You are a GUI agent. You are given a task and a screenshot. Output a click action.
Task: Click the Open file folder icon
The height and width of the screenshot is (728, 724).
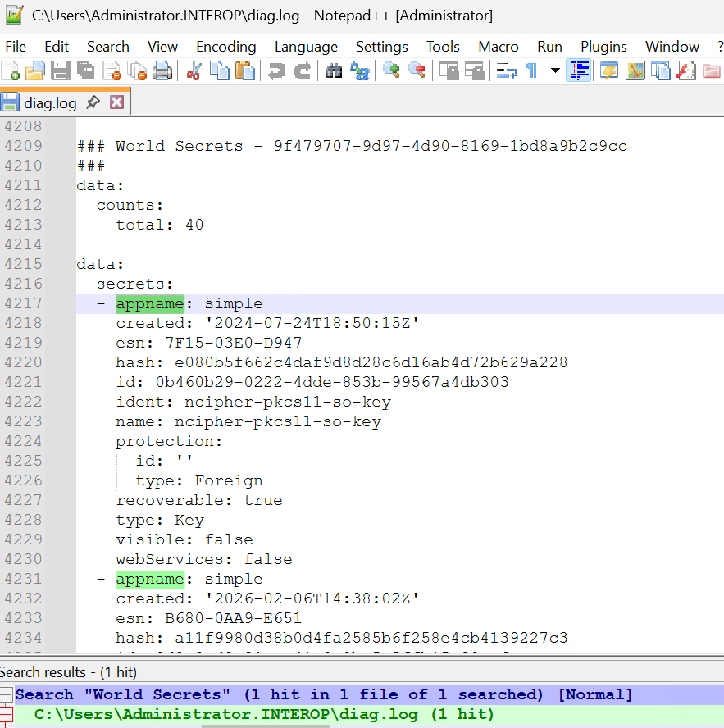[34, 71]
